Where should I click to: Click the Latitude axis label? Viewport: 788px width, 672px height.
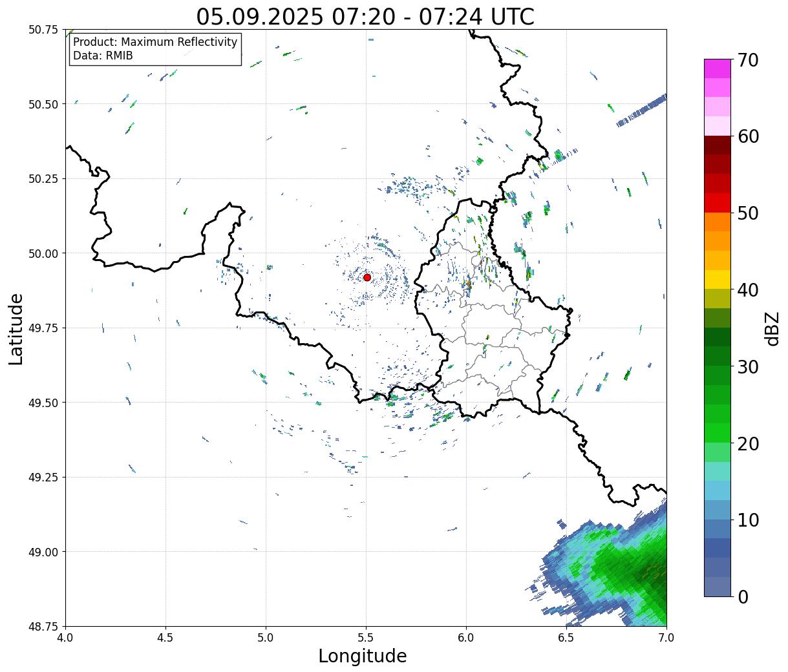16,329
